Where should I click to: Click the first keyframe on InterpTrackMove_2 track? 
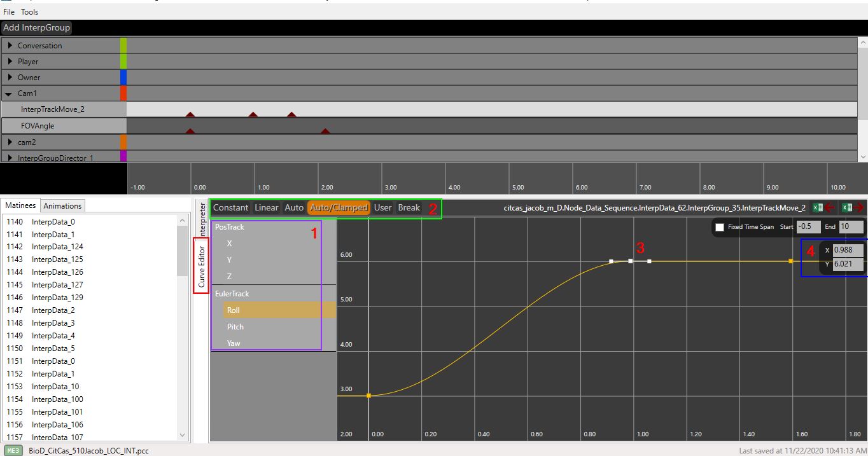pyautogui.click(x=190, y=114)
